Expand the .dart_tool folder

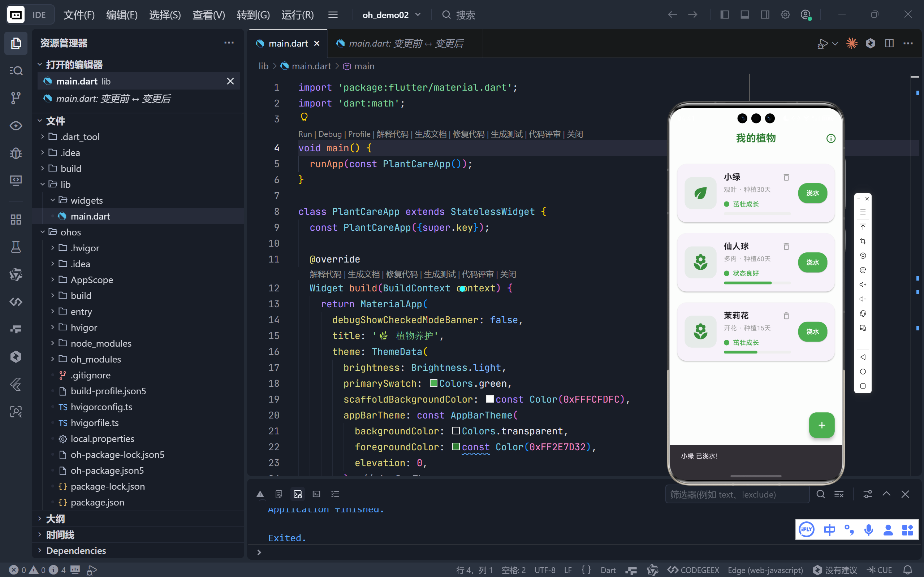point(80,136)
